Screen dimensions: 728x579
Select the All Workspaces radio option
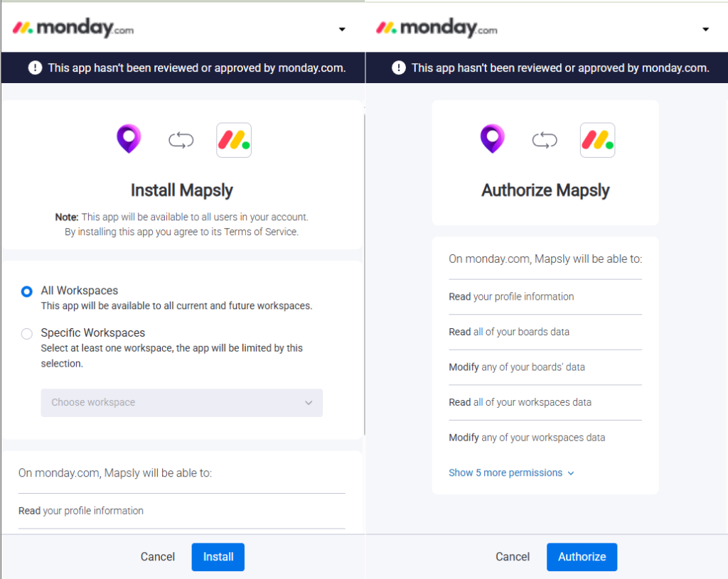[x=27, y=291]
